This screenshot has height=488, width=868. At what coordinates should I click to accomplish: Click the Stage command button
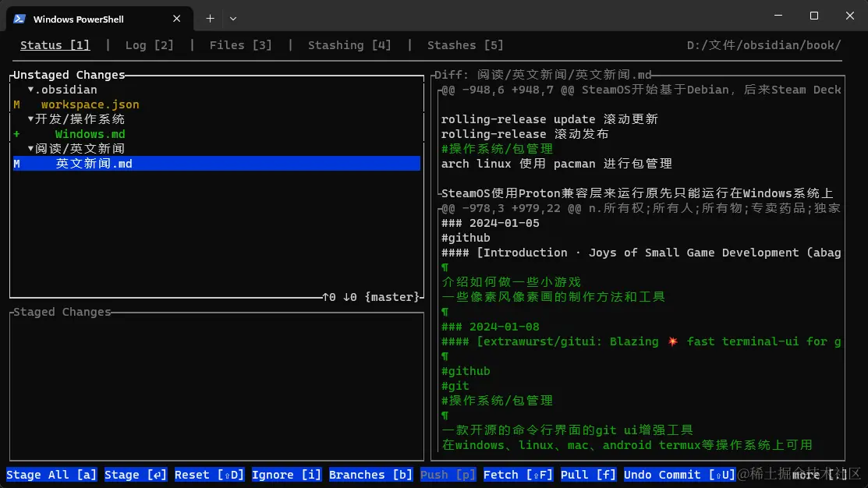[136, 475]
